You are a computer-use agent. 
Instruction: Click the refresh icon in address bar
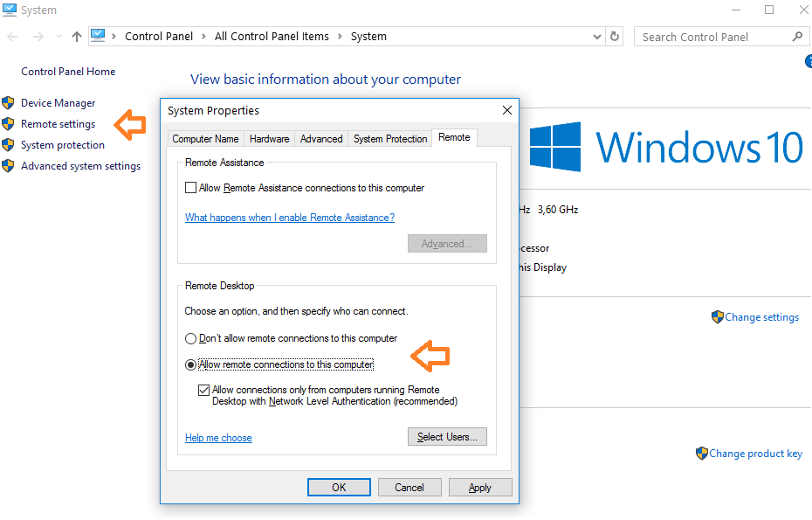[615, 37]
